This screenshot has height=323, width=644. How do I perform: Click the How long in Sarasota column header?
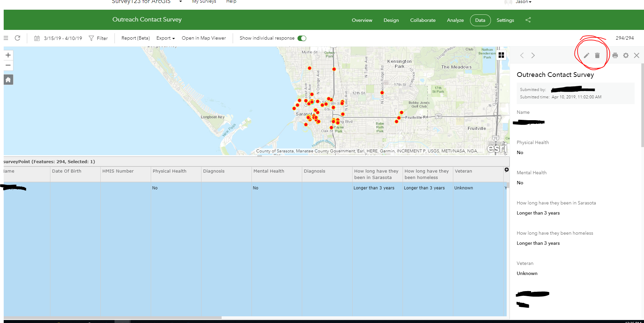click(x=378, y=174)
